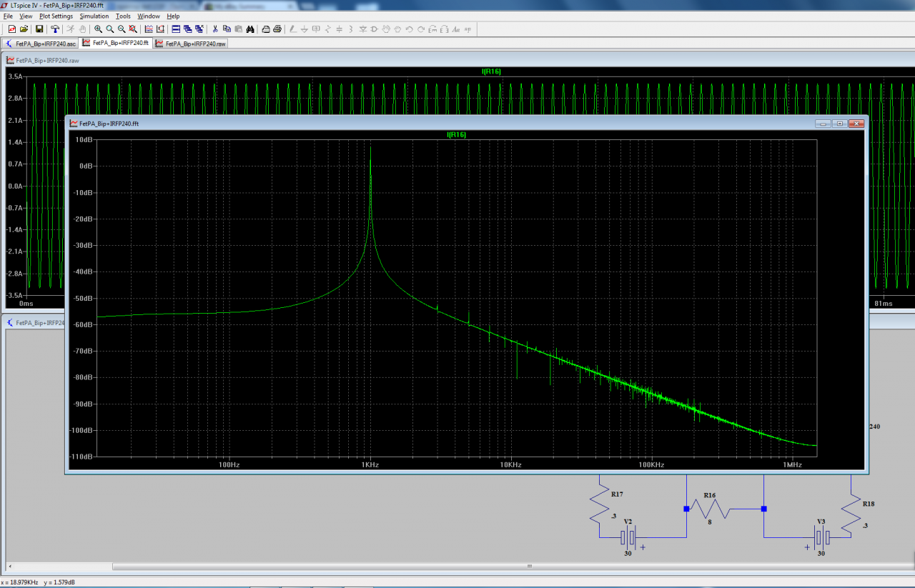Click the Print icon in the toolbar
This screenshot has width=915, height=588.
(x=277, y=29)
